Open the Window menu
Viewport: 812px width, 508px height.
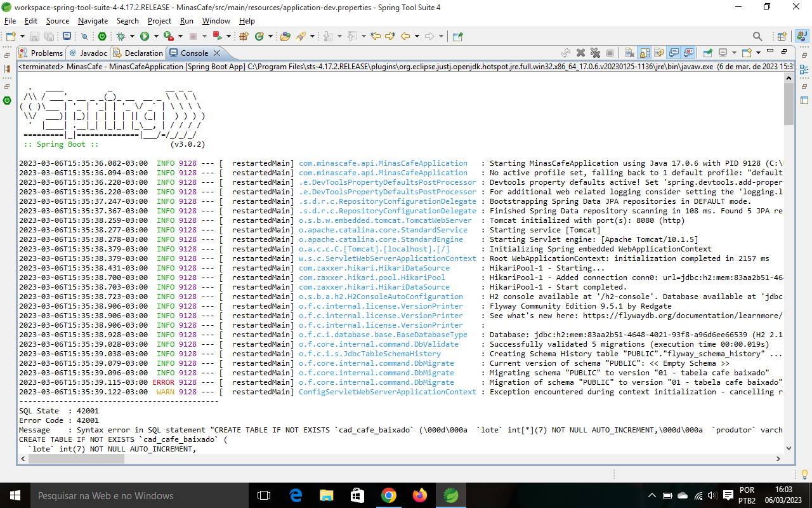pyautogui.click(x=216, y=21)
